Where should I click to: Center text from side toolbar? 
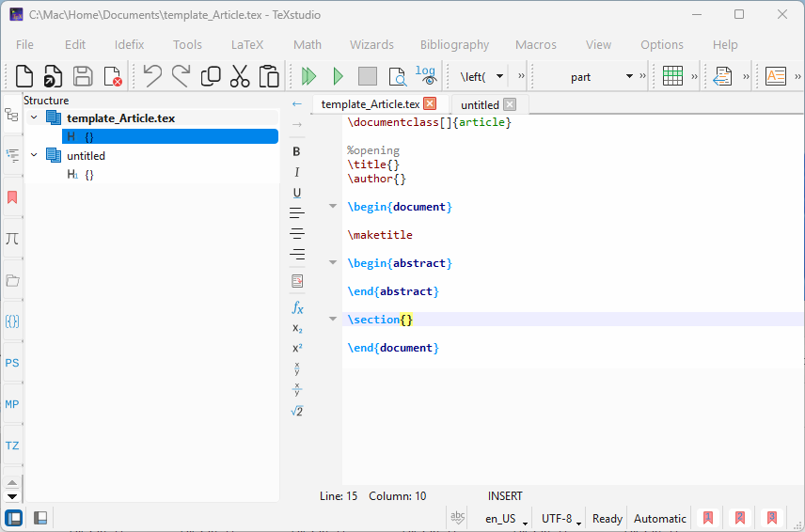click(297, 233)
